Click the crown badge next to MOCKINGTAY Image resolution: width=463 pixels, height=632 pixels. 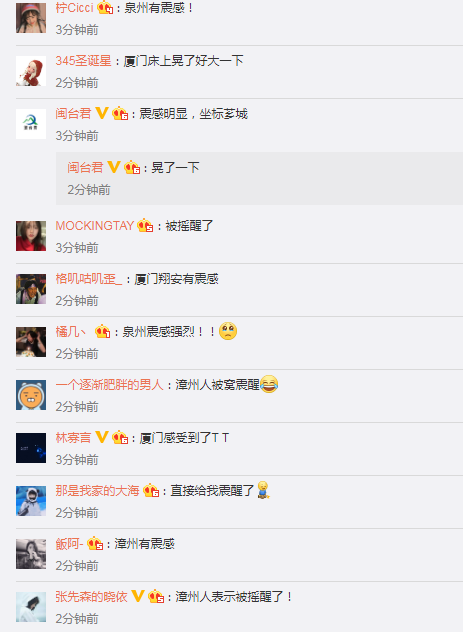[x=145, y=225]
